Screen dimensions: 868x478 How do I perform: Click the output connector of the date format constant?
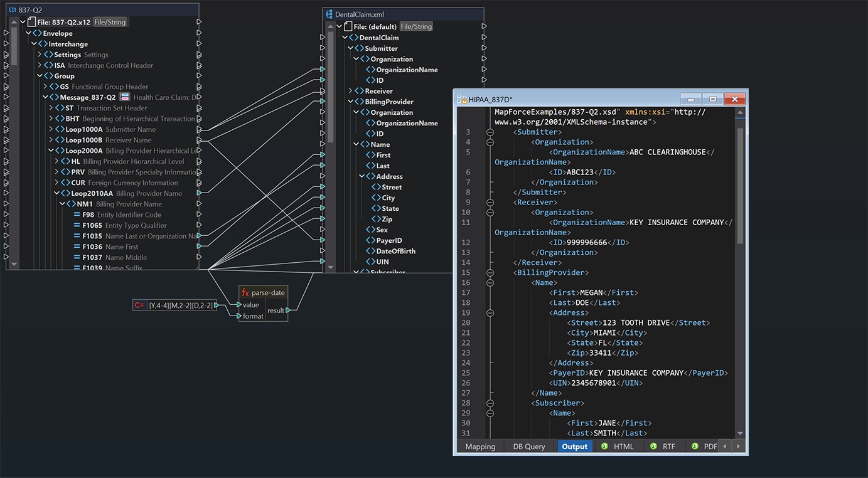click(x=216, y=305)
